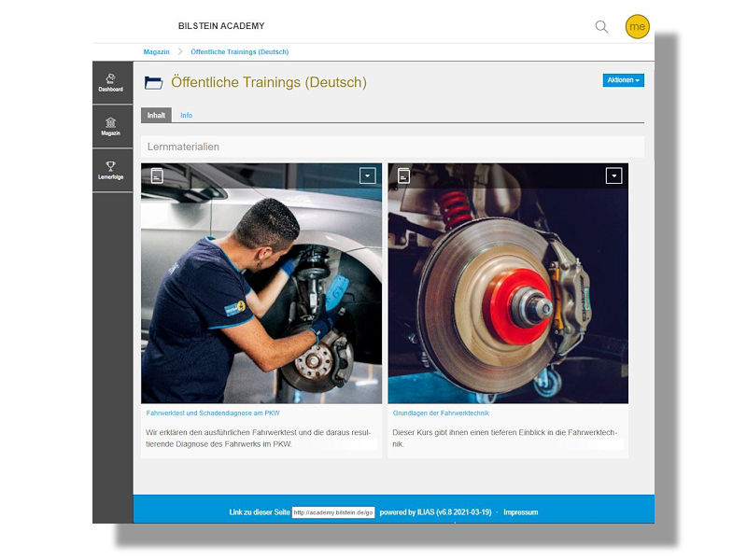Open Fahrwerktest und Schadendiagnose am PKW link

pos(213,413)
